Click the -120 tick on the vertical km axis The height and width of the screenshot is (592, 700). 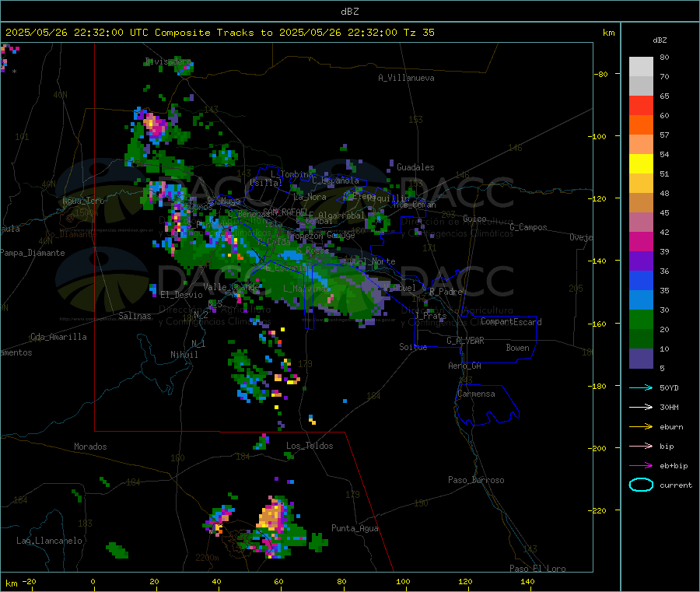coord(600,198)
